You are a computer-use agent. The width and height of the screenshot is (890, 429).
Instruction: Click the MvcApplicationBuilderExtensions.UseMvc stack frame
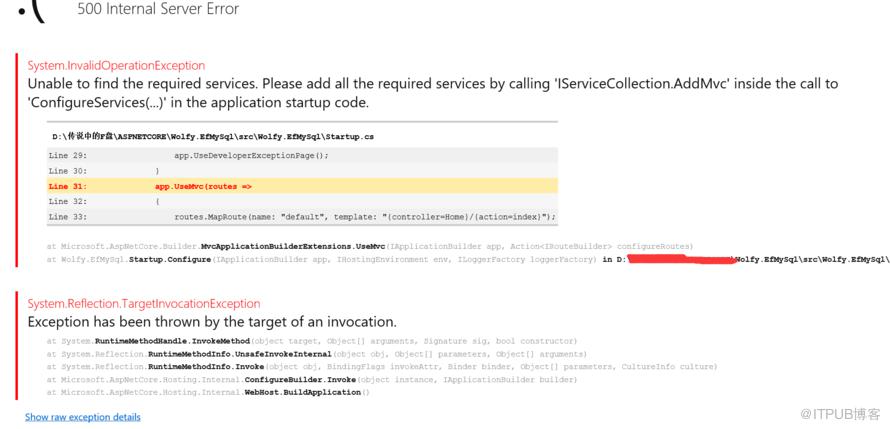click(370, 247)
